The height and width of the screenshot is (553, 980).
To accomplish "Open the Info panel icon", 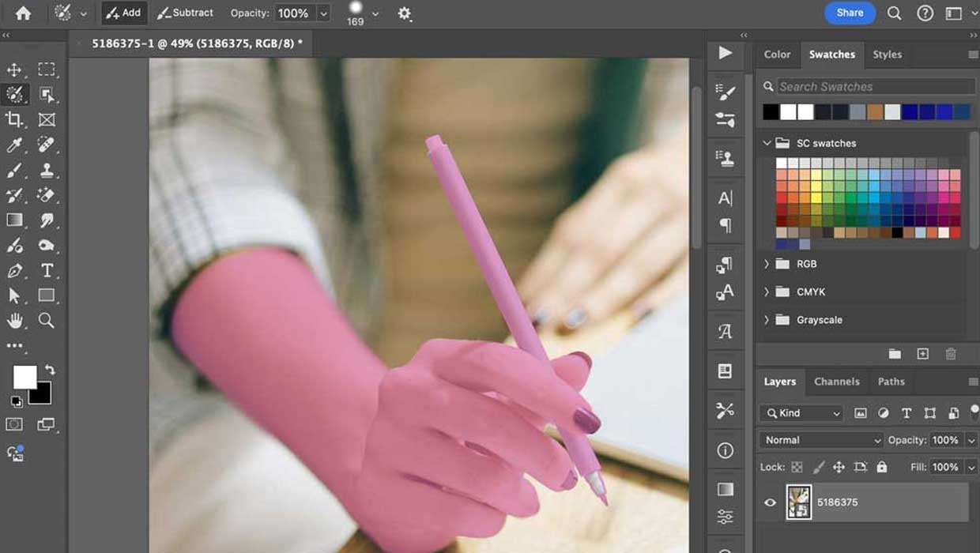I will 725,450.
